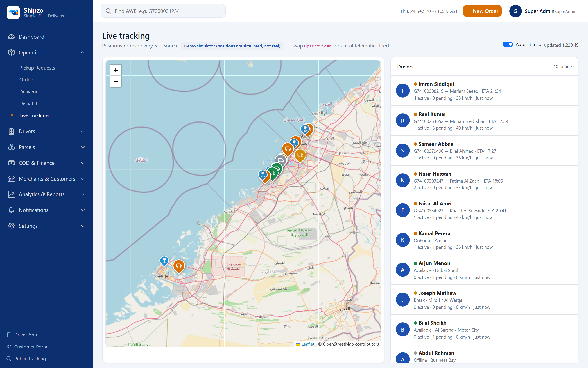Click the yellow truck map marker
Viewport: 588px width, 368px height.
point(300,155)
